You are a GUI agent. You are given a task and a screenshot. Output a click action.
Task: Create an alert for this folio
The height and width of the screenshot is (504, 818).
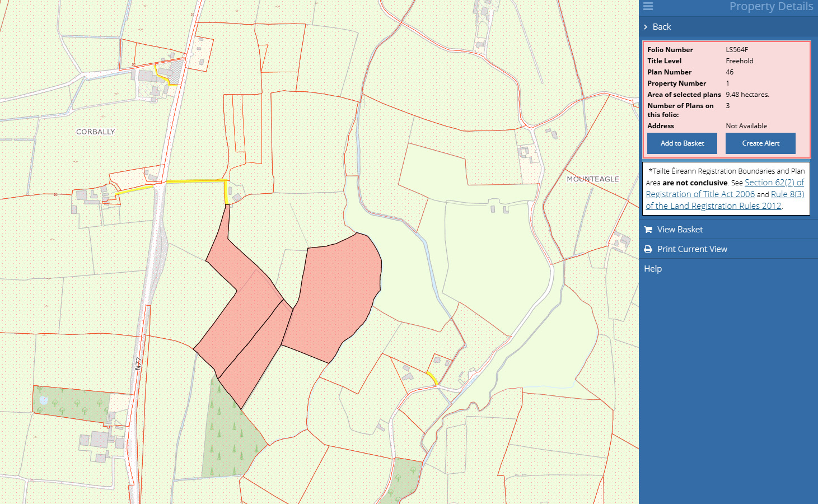pos(760,143)
